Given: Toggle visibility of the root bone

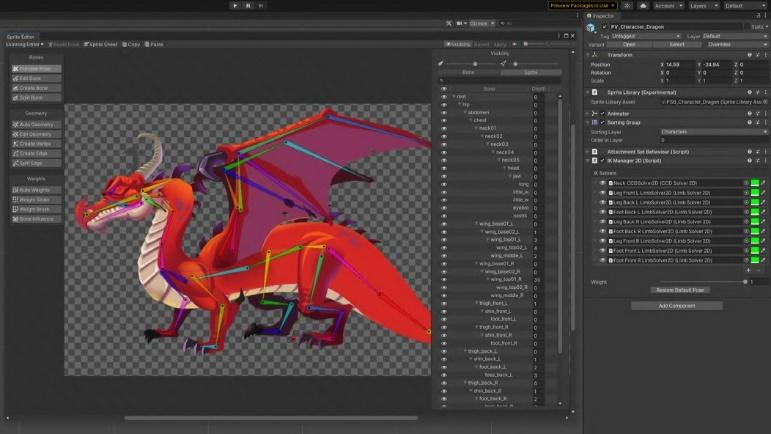Looking at the screenshot, I should 444,97.
